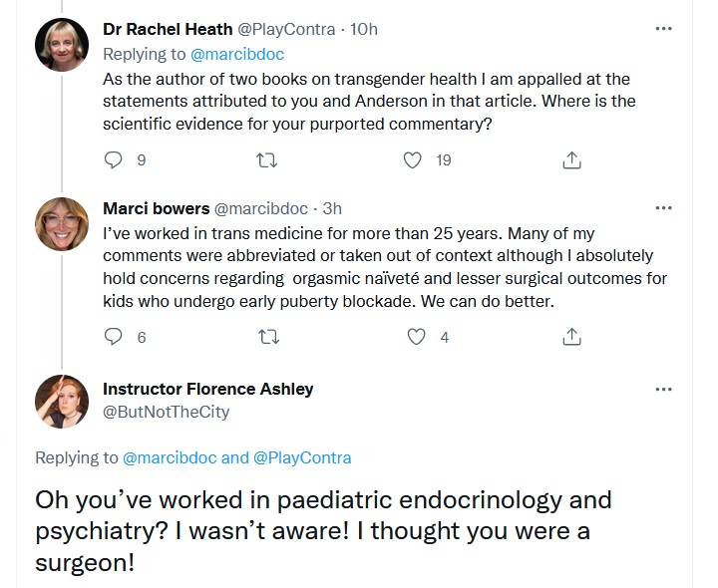
Task: Reply to Dr Rachel Heath's tweet
Action: click(x=113, y=160)
